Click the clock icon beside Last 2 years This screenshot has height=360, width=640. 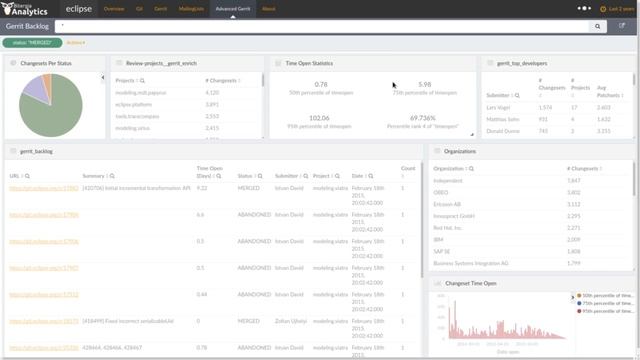pos(603,9)
